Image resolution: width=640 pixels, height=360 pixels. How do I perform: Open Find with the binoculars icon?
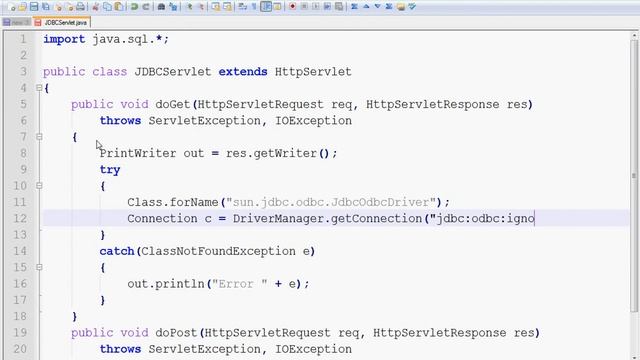coord(161,7)
